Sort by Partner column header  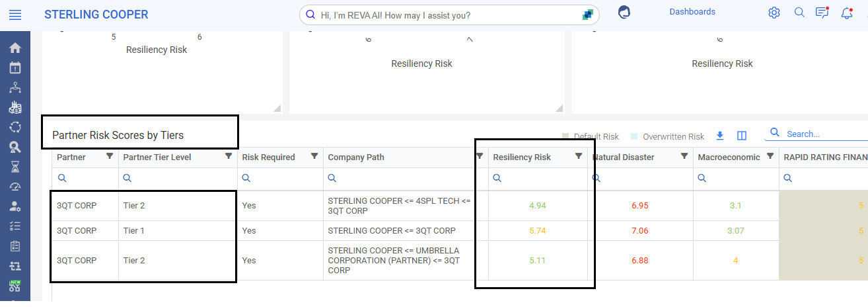point(71,157)
